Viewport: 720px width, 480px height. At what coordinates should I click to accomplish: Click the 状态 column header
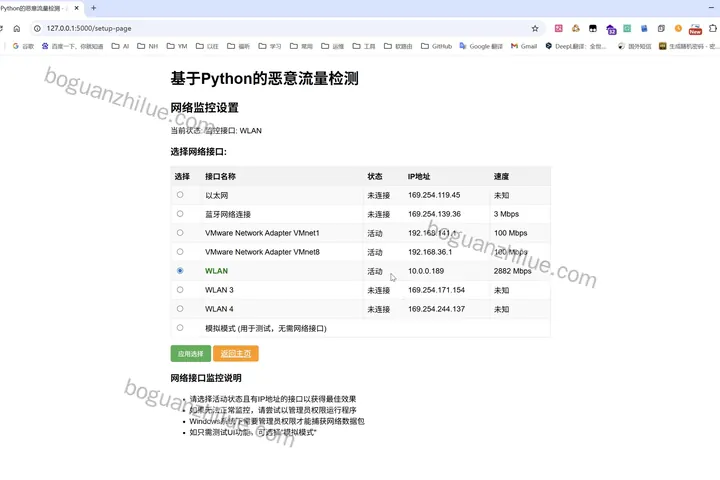[x=375, y=176]
